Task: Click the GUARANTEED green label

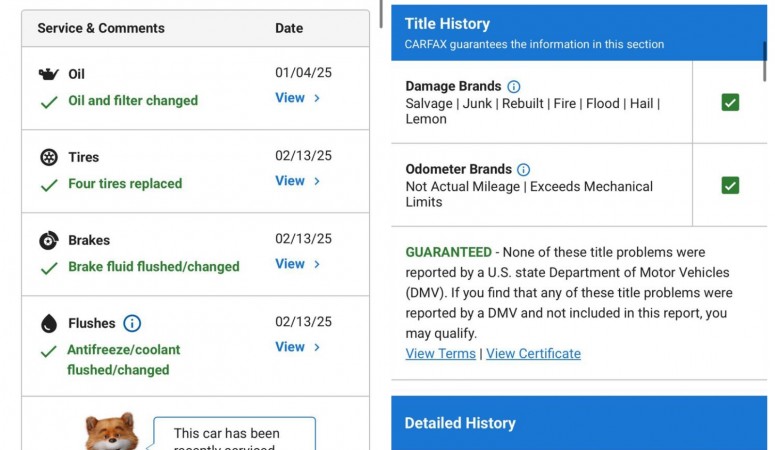Action: click(448, 252)
